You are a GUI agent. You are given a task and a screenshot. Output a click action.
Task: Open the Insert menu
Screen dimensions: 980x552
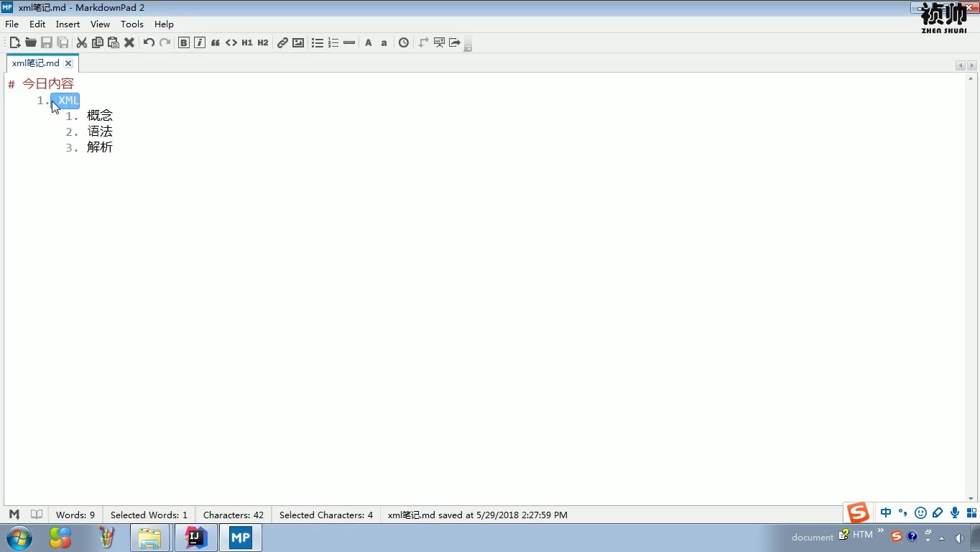coord(68,24)
